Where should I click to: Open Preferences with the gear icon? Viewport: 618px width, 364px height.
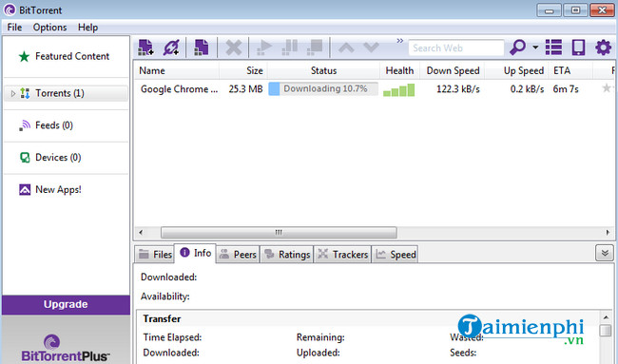tap(603, 48)
